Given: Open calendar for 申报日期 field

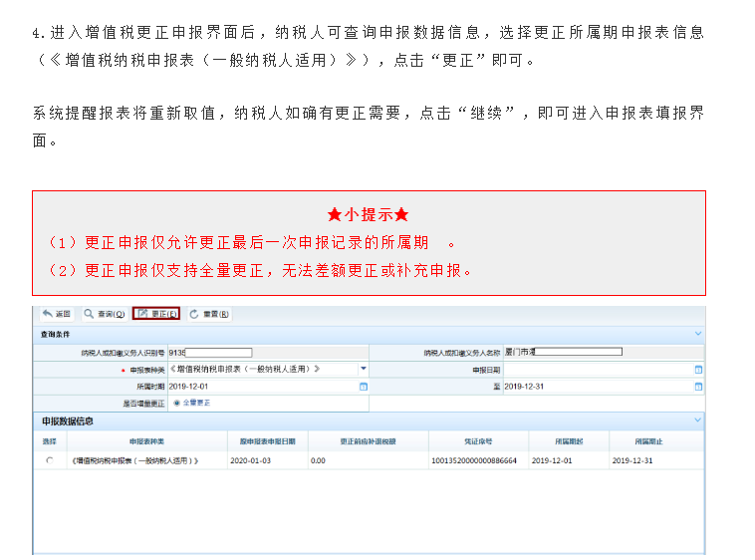Looking at the screenshot, I should click(698, 370).
